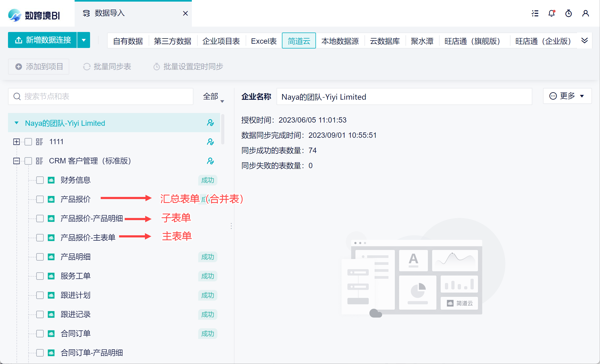Open the 更多 options button
This screenshot has width=600, height=364.
tap(567, 96)
